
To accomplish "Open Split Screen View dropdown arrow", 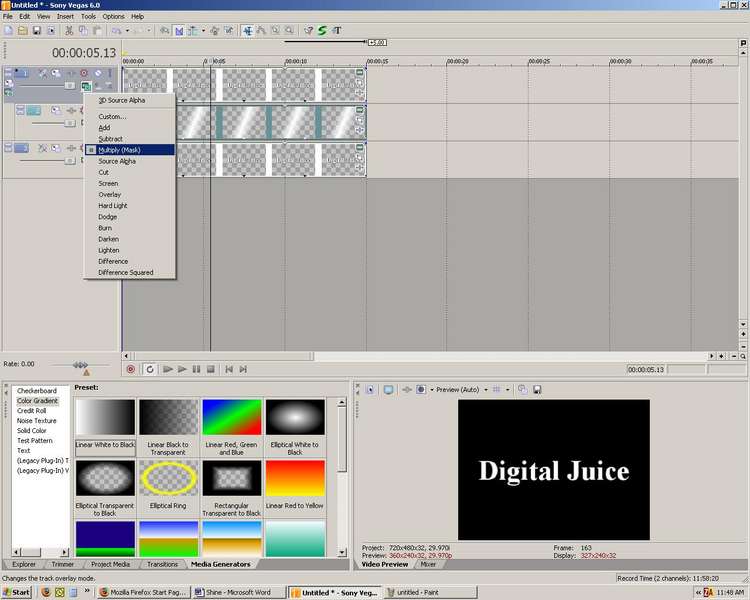I will (x=431, y=390).
